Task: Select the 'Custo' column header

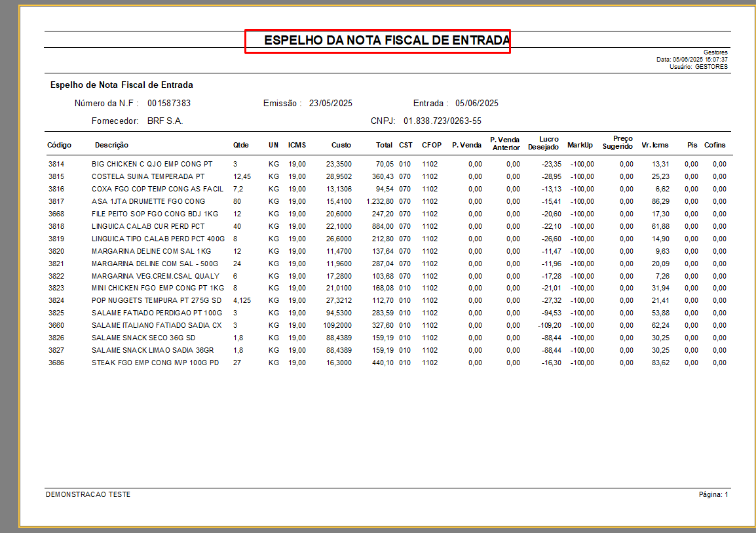Action: (x=341, y=145)
